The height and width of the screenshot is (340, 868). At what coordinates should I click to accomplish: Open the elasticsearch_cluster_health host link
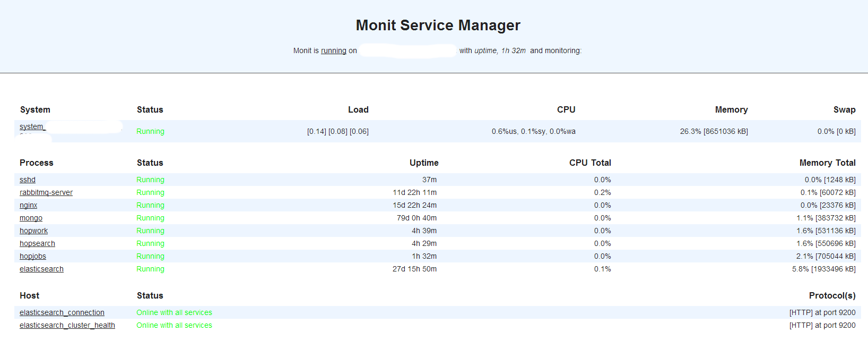67,326
